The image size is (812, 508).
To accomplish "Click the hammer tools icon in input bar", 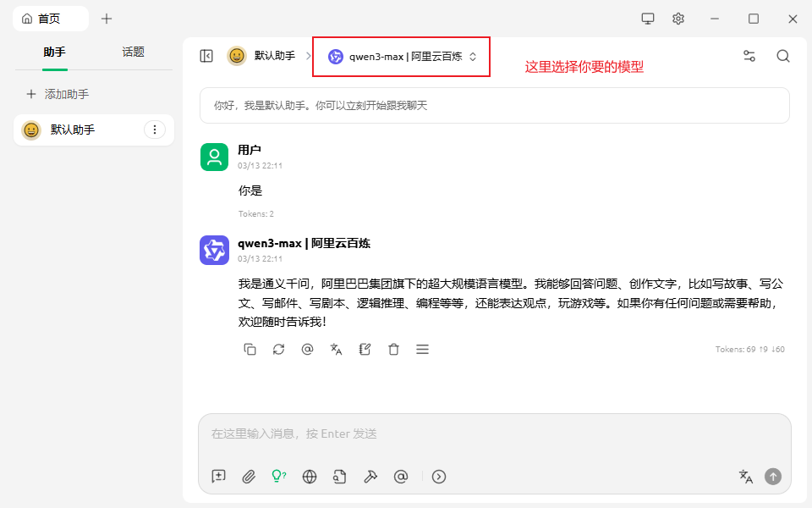I will tap(370, 477).
